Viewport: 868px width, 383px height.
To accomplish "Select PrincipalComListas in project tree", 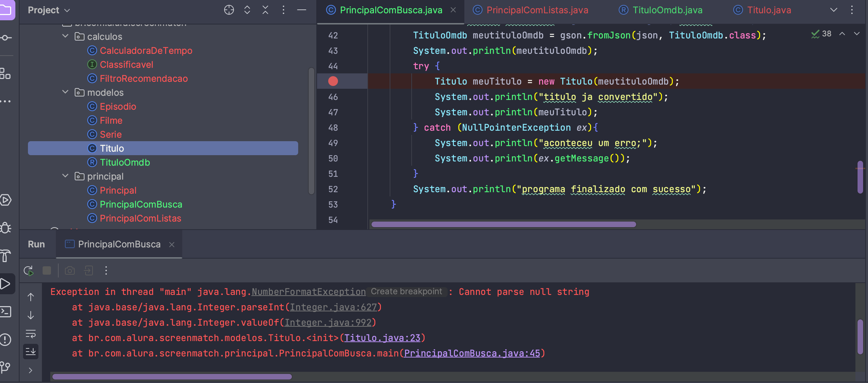I will (140, 218).
